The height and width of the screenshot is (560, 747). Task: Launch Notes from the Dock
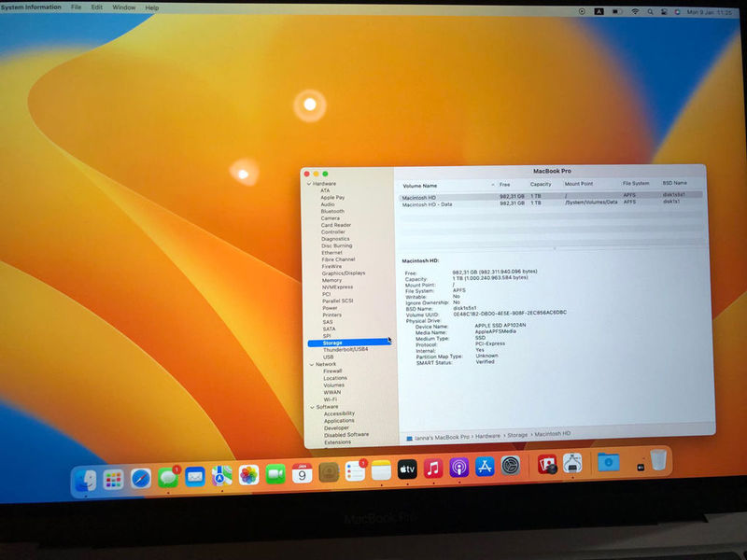pyautogui.click(x=381, y=470)
